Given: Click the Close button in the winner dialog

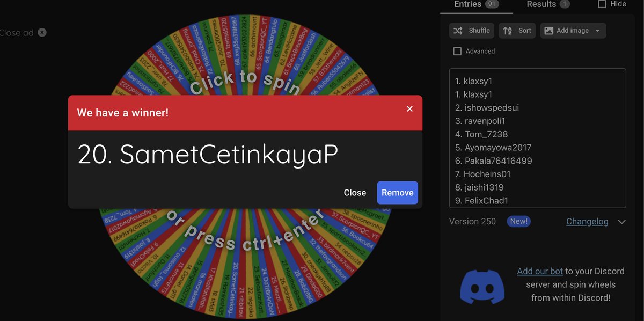Looking at the screenshot, I should coord(355,193).
